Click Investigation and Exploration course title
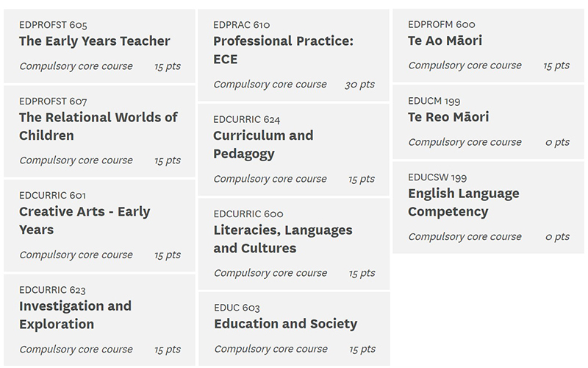Screen dimensions: 588x368 click(x=76, y=315)
